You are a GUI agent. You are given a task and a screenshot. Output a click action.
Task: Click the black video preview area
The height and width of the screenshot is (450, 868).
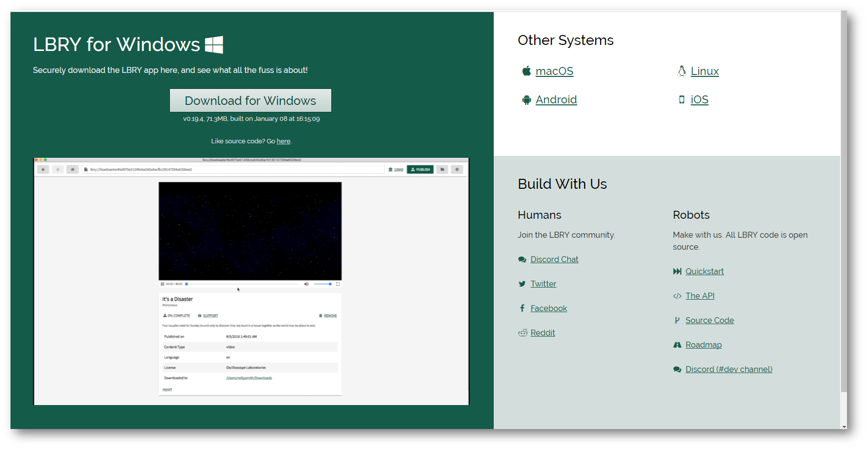[250, 231]
